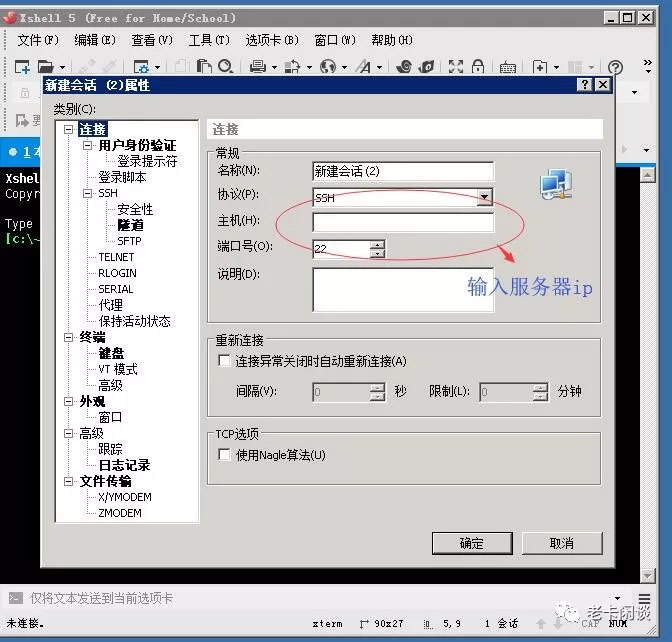Viewport: 672px width, 642px height.
Task: Click the globe encoding toolbar icon
Action: [328, 66]
